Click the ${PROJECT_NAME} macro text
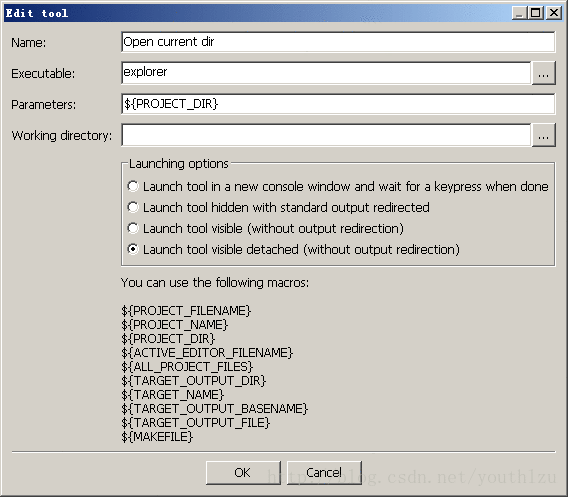The height and width of the screenshot is (497, 568). click(175, 325)
